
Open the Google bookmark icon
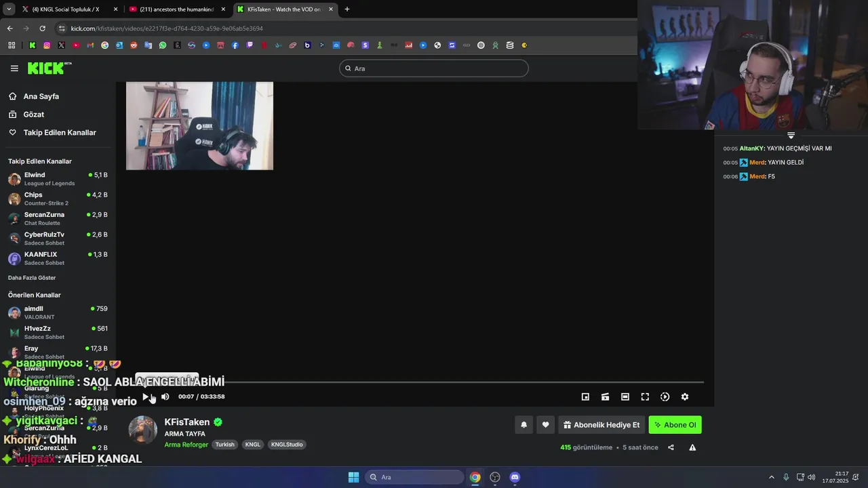pos(104,45)
